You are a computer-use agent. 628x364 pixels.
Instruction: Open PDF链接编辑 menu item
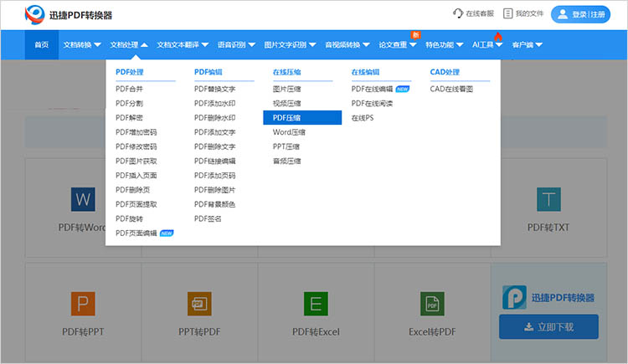214,161
